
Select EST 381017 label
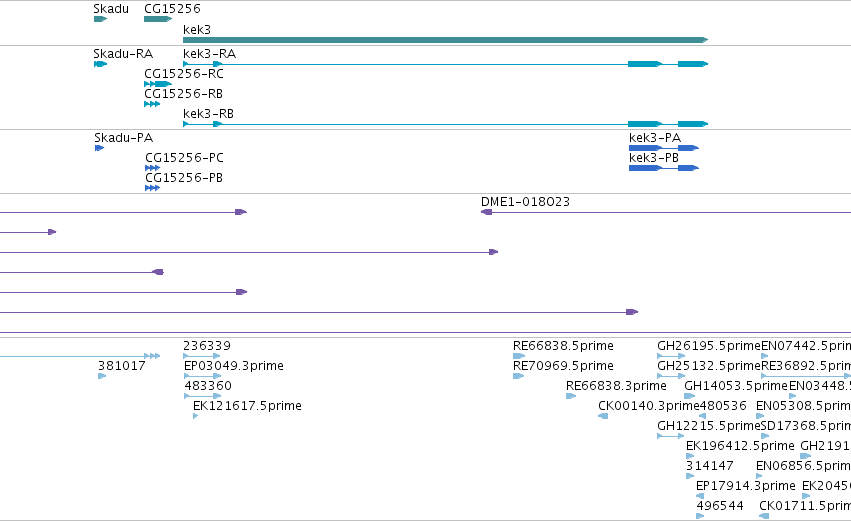pyautogui.click(x=122, y=366)
